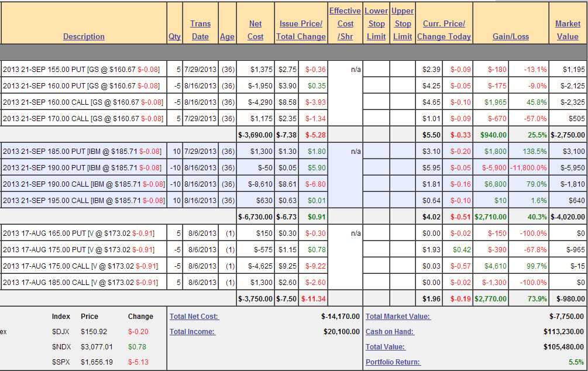The width and height of the screenshot is (588, 371).
Task: Open the Total Net Cost link
Action: [194, 317]
